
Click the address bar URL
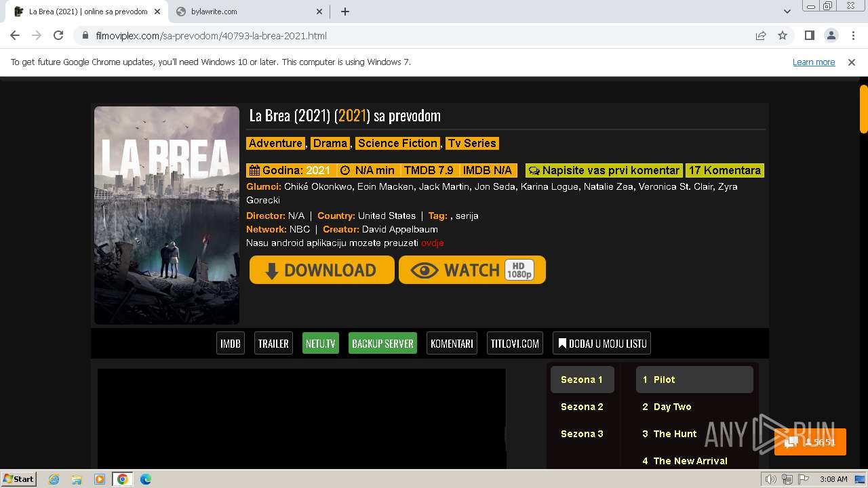tap(212, 35)
